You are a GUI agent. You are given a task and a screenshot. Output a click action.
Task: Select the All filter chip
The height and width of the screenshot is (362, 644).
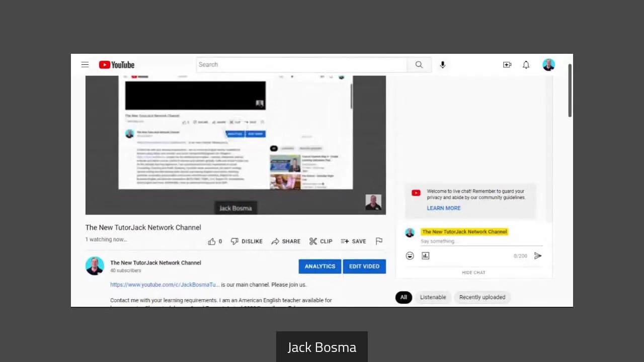tap(404, 297)
